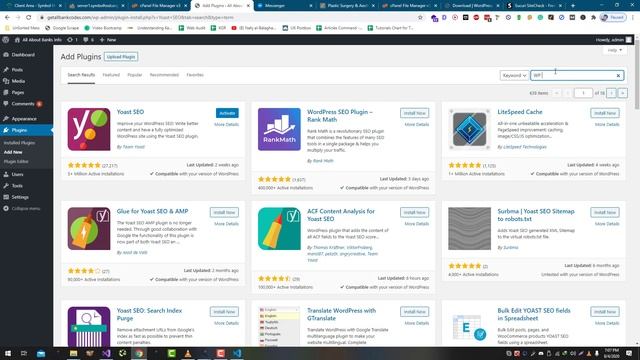Install the Rank Math SEO plugin
The height and width of the screenshot is (360, 640).
414,113
